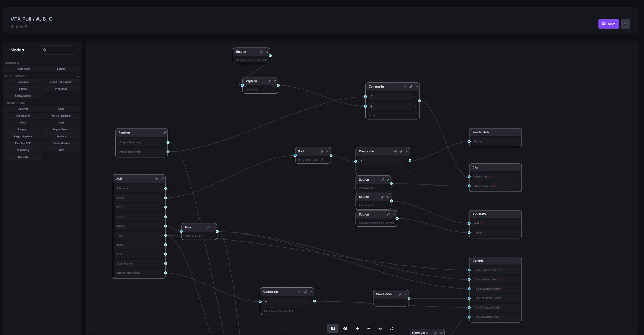Go back using the arrow beside VFX Pull
Screen dimensions: 644x335
(x=12, y=26)
